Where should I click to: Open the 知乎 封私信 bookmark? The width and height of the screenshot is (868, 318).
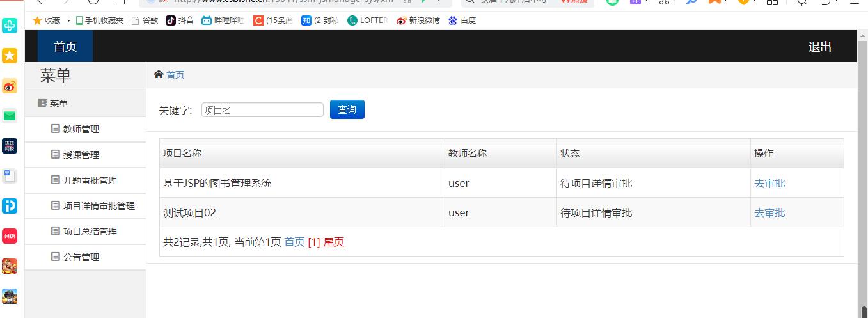320,20
